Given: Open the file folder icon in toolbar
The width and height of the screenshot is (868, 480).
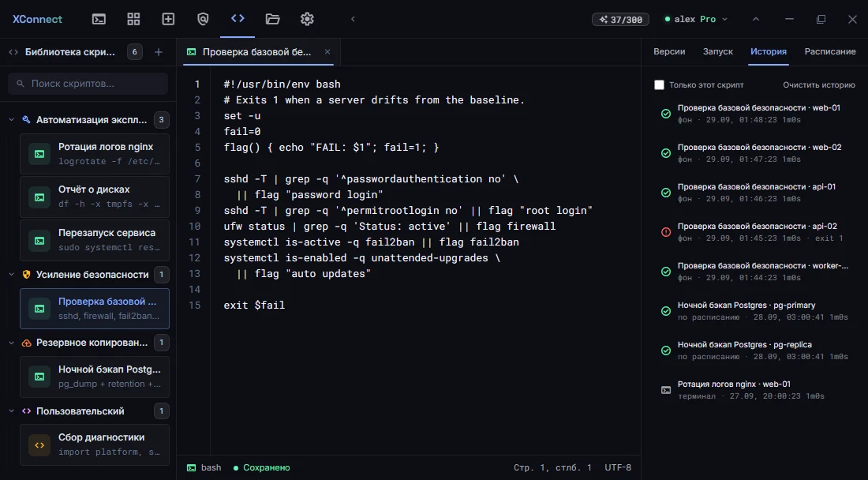Looking at the screenshot, I should [x=272, y=20].
